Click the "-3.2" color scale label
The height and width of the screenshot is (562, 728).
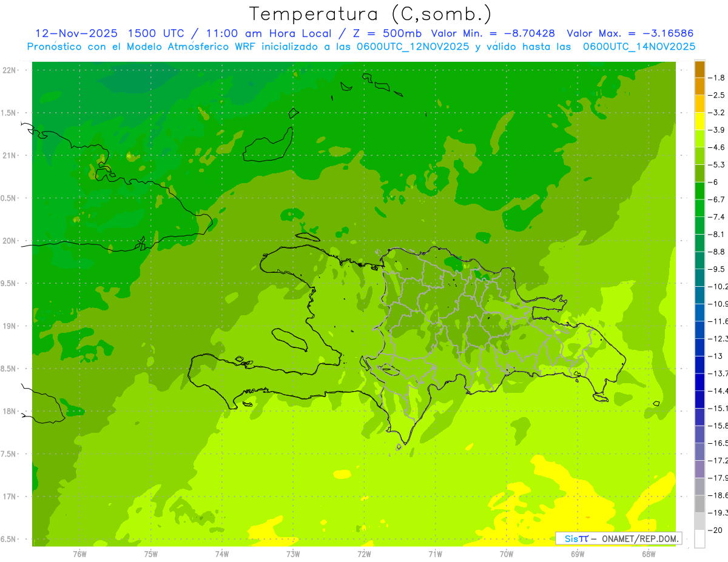717,112
